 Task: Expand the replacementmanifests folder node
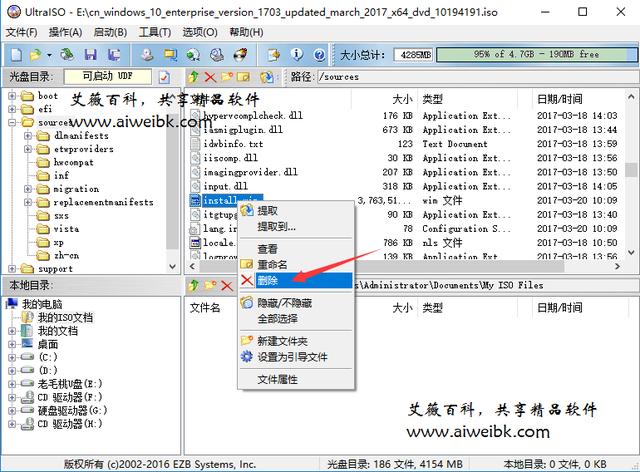point(28,202)
